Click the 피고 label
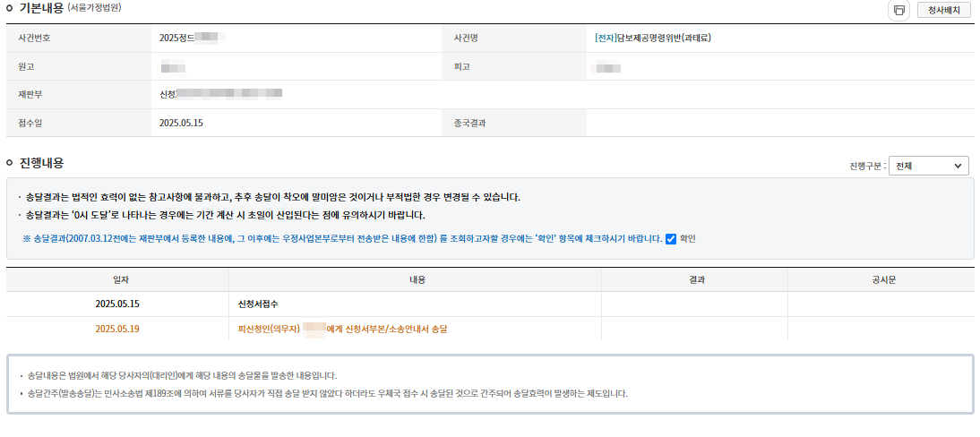This screenshot has width=980, height=437. [x=461, y=66]
